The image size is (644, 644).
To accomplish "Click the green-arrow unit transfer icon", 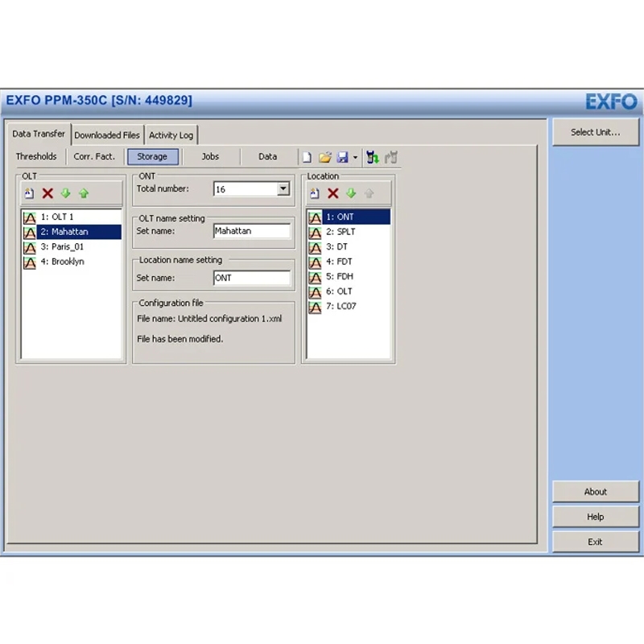I will (373, 157).
